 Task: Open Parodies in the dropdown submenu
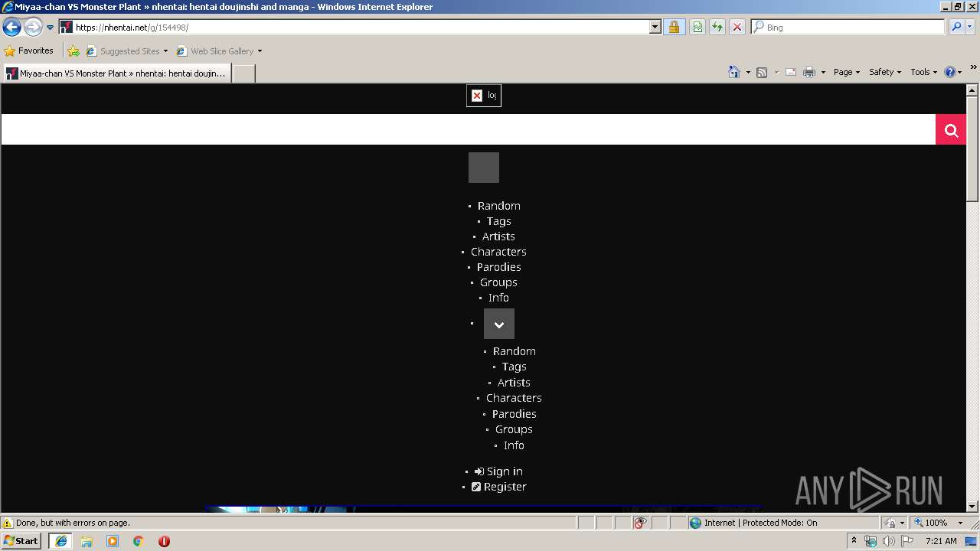click(x=514, y=414)
